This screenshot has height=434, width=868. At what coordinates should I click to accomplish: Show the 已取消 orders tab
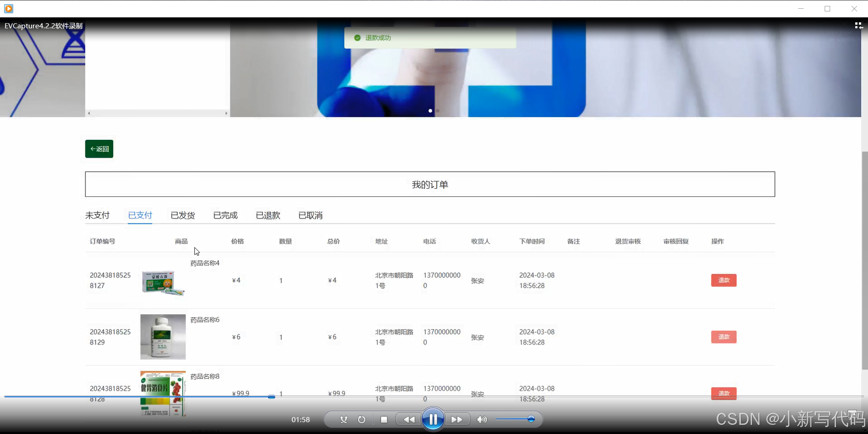tap(310, 215)
